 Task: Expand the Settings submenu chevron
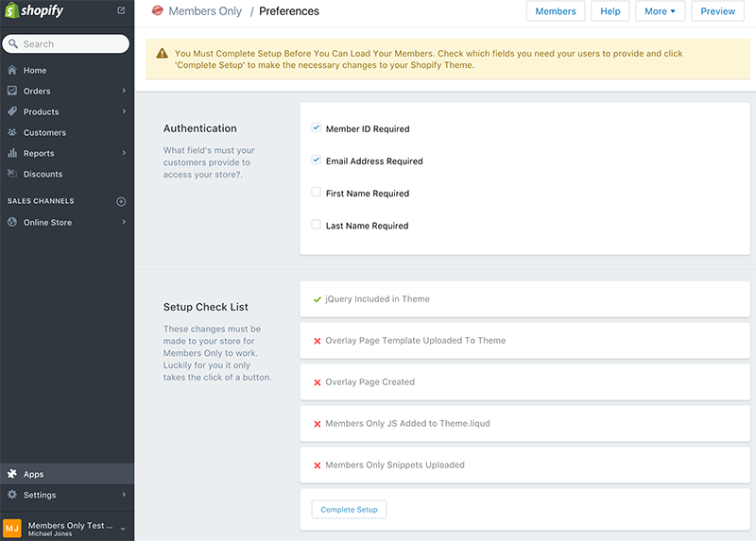124,495
